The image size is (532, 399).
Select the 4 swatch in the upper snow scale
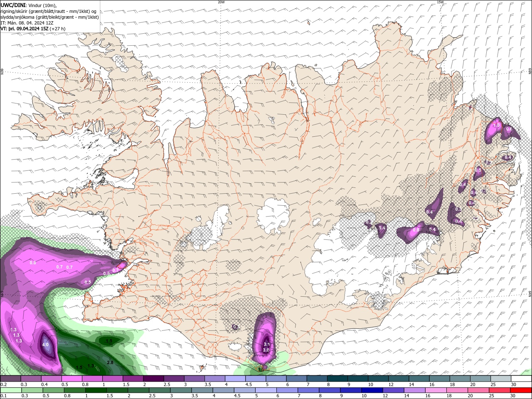tap(235, 379)
